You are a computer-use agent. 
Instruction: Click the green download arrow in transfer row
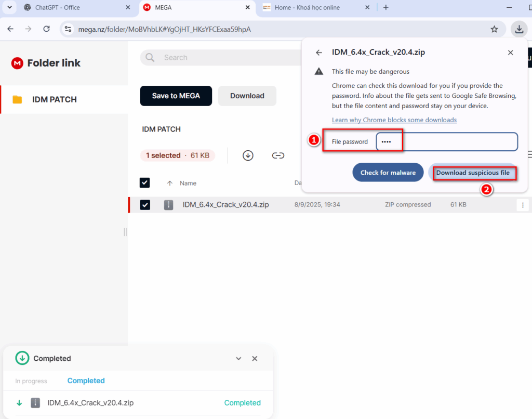pos(19,403)
